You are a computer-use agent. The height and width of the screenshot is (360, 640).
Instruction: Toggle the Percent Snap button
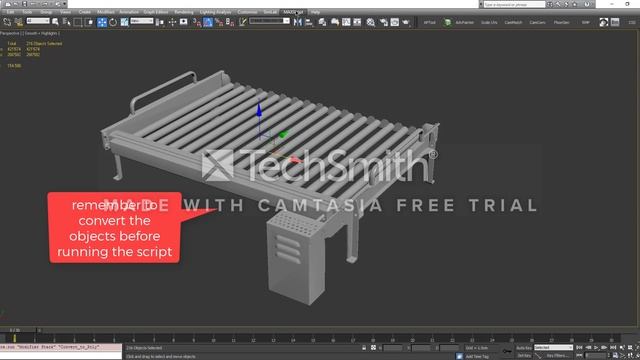click(219, 22)
